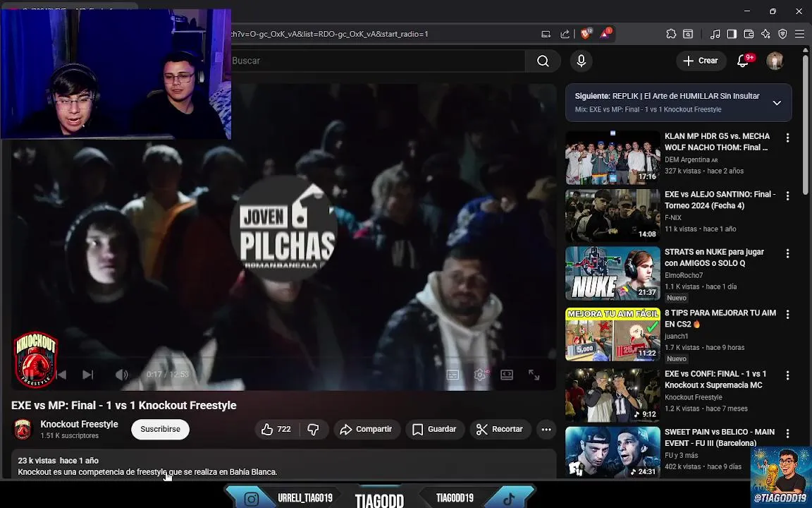The image size is (812, 508).
Task: Open the Brave VPN shield icon
Action: [x=782, y=34]
